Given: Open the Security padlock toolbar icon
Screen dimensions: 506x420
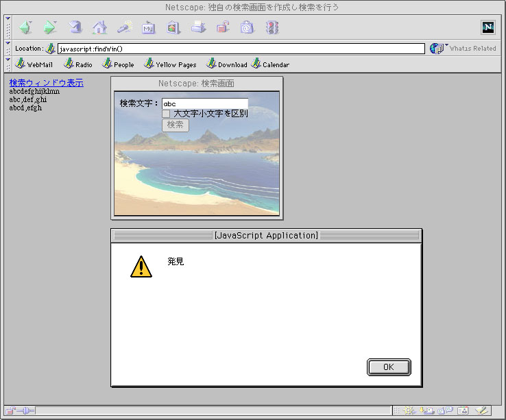Looking at the screenshot, I should (223, 27).
